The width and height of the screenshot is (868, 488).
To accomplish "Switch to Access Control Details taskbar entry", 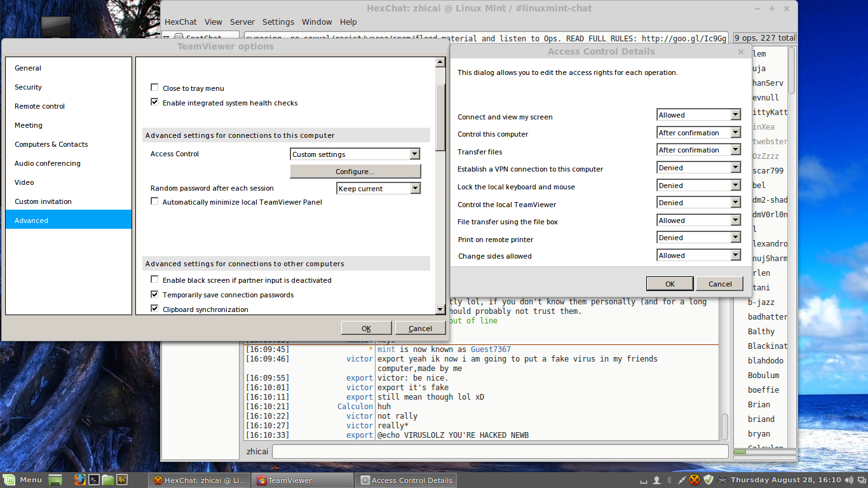I will (x=406, y=480).
